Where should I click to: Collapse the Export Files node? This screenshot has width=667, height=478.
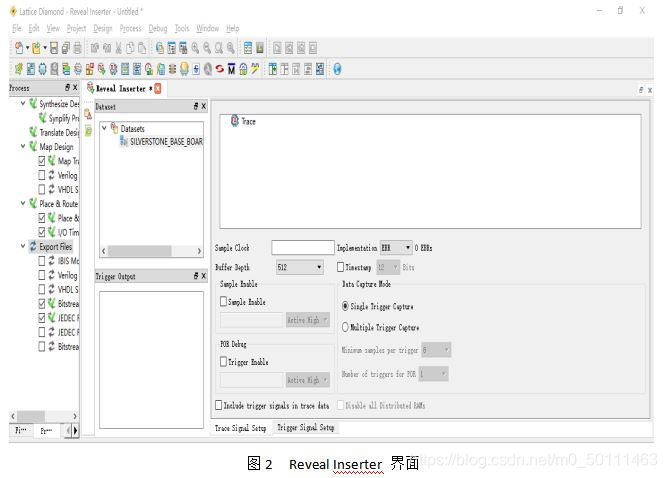coord(23,246)
